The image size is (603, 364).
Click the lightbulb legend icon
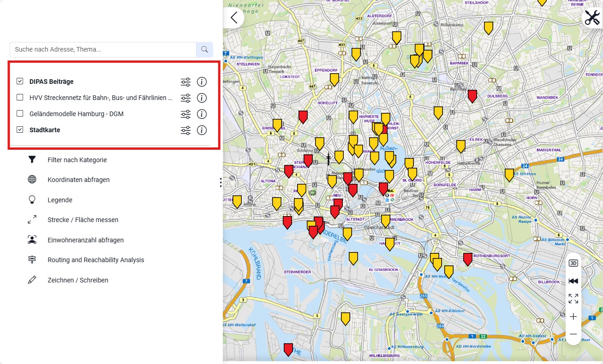point(32,200)
